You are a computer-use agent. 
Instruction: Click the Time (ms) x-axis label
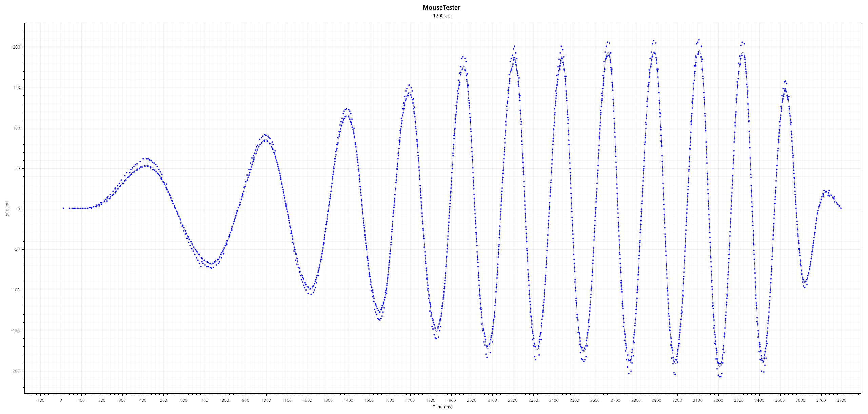442,407
